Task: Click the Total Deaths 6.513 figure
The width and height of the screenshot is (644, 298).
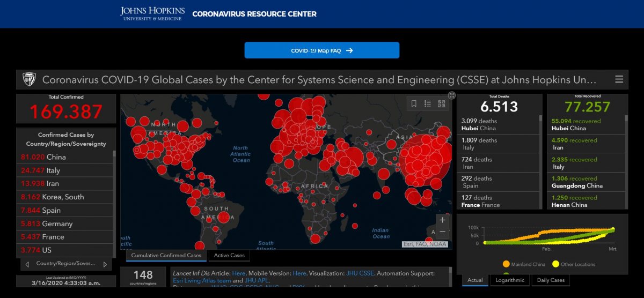Action: (x=499, y=106)
